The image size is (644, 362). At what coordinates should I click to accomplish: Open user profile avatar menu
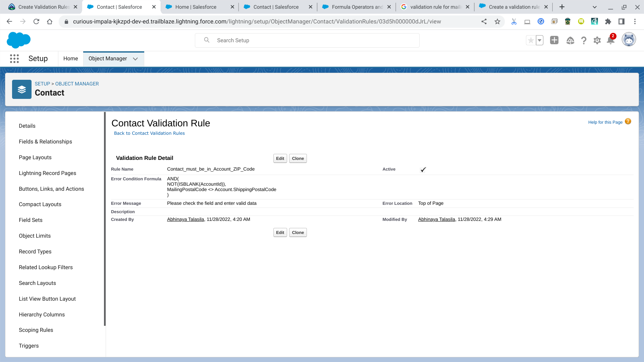629,40
